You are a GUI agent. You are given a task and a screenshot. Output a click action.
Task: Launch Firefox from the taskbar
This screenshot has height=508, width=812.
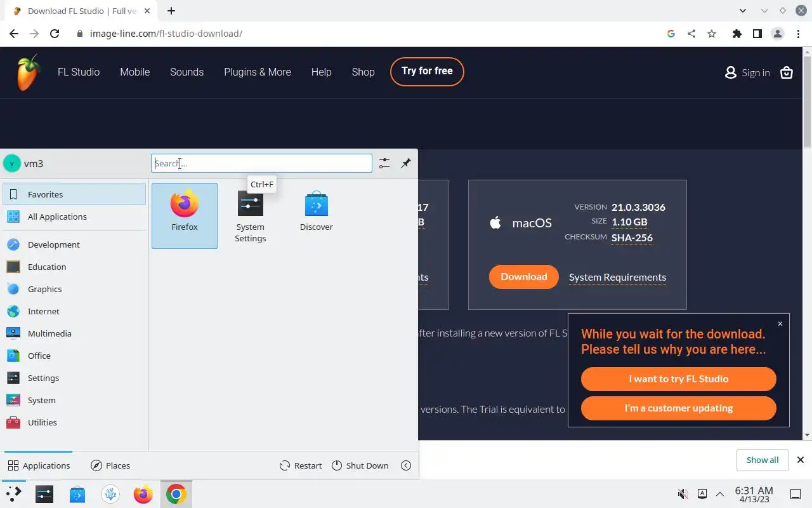click(143, 494)
